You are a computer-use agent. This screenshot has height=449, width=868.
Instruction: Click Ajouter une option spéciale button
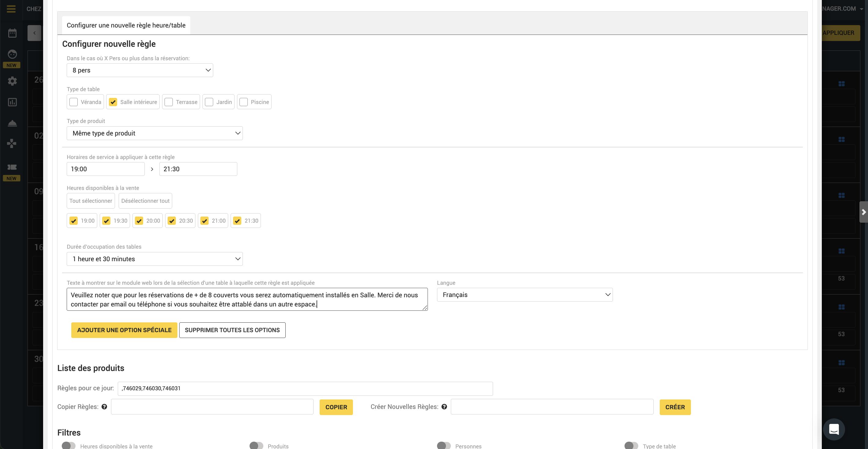click(x=124, y=330)
